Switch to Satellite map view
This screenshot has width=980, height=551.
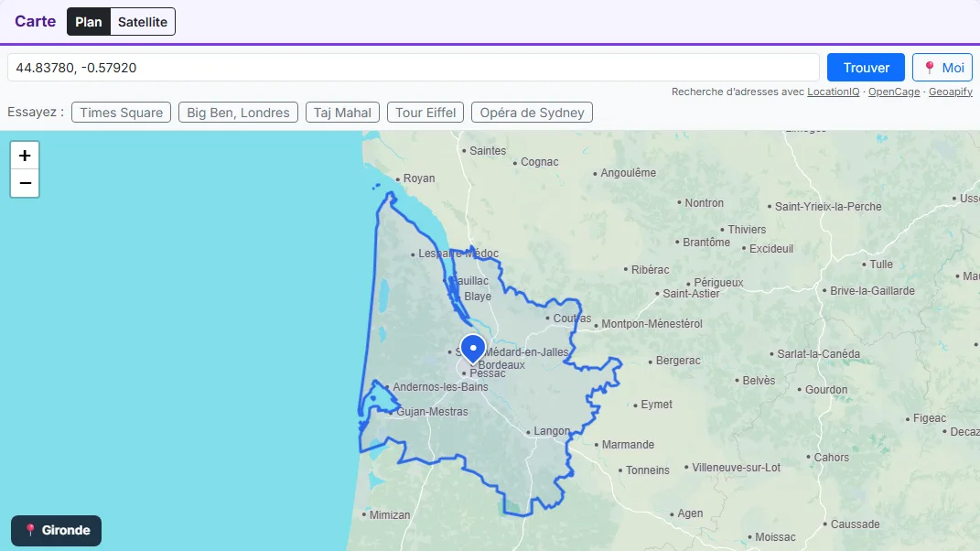pyautogui.click(x=143, y=22)
